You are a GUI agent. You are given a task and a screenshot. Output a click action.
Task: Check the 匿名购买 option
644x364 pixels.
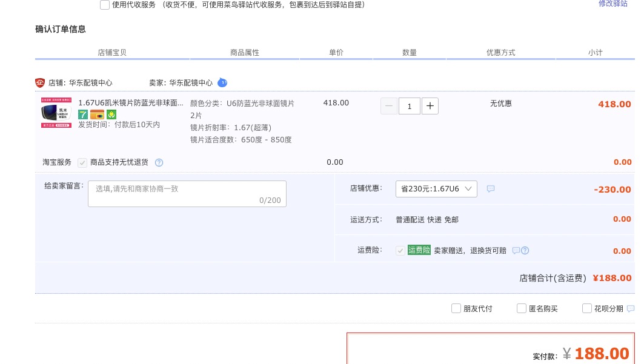point(521,309)
